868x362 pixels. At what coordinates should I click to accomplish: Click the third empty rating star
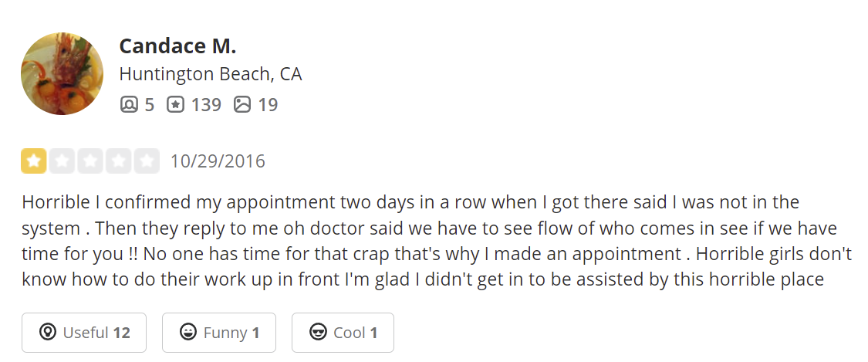pyautogui.click(x=90, y=161)
